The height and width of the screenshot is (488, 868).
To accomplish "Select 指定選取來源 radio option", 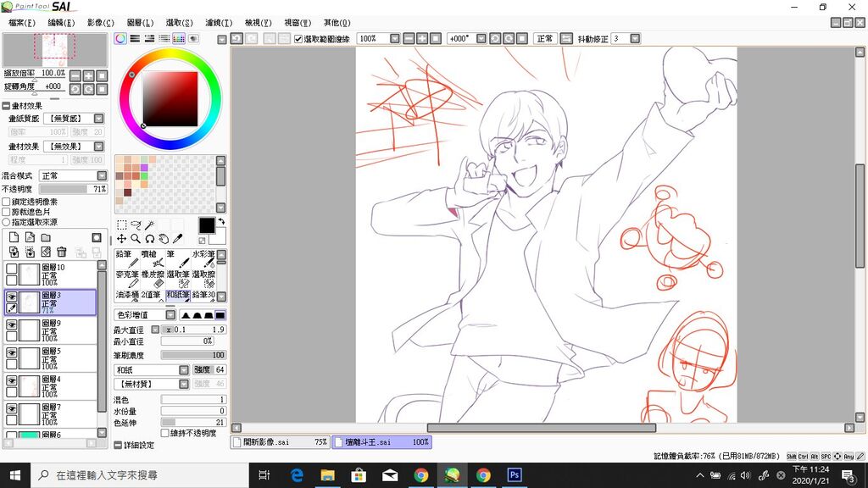I will [x=6, y=222].
